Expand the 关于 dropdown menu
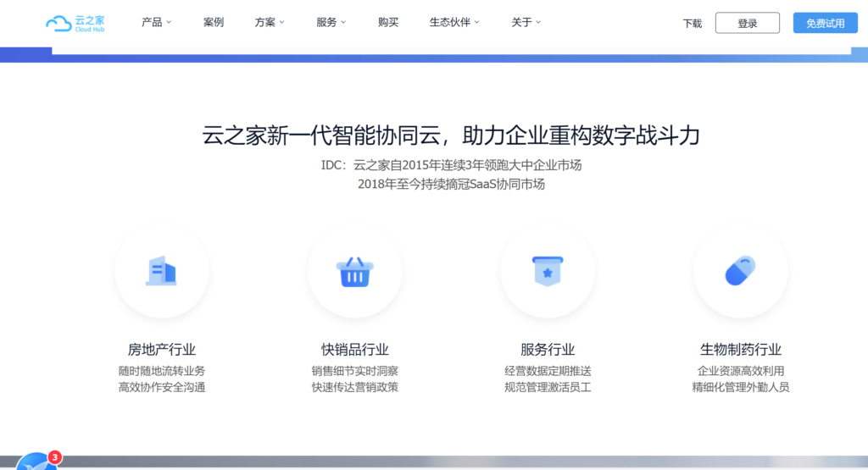 coord(526,22)
